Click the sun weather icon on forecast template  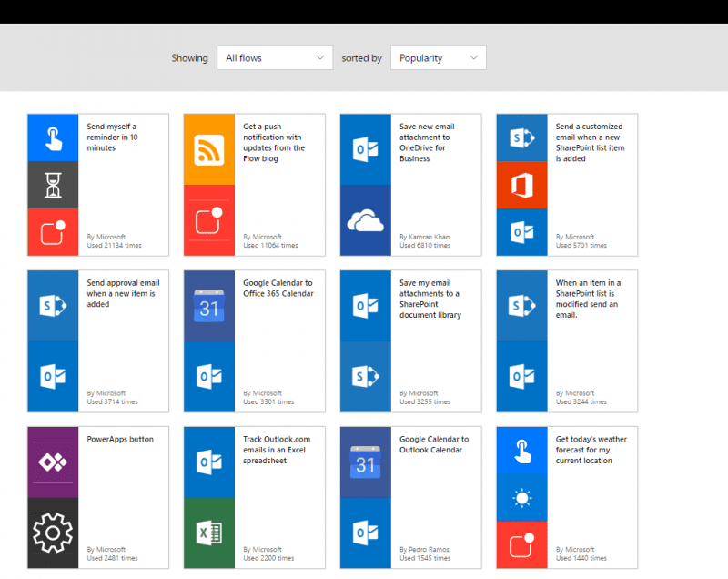[521, 497]
